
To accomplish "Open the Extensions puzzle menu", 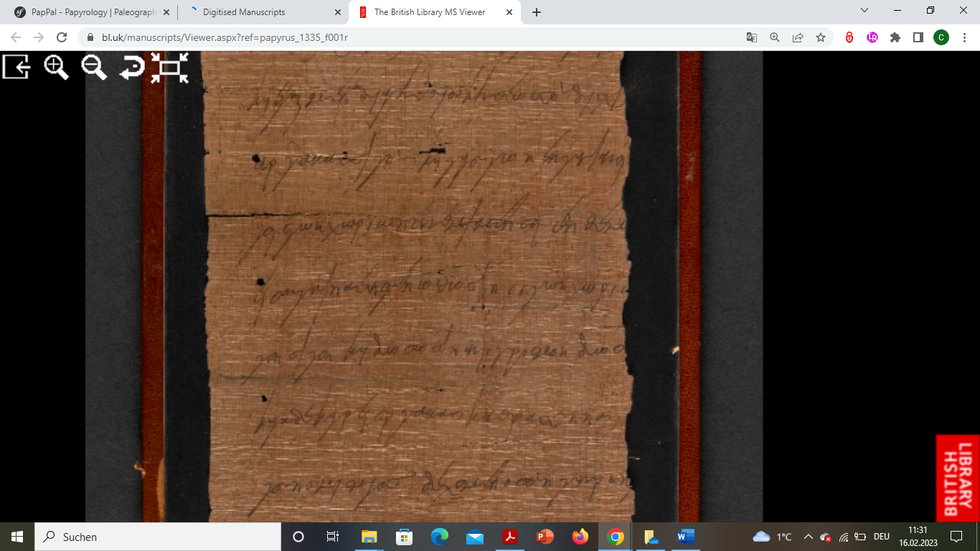I will [895, 37].
